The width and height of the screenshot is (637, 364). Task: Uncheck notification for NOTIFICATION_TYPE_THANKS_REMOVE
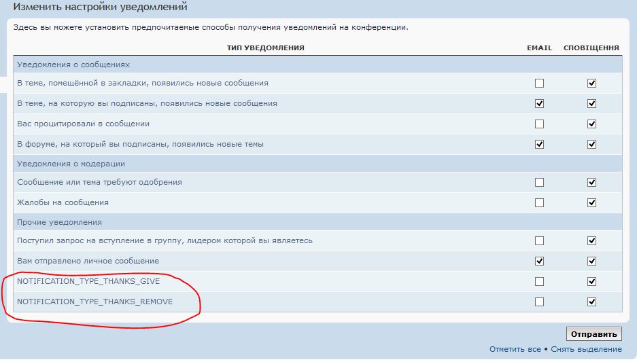(591, 302)
